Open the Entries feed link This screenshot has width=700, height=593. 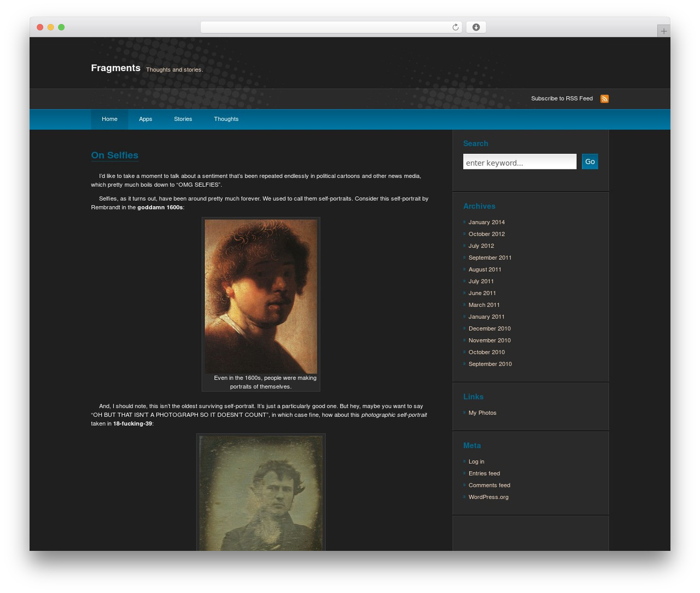coord(484,474)
